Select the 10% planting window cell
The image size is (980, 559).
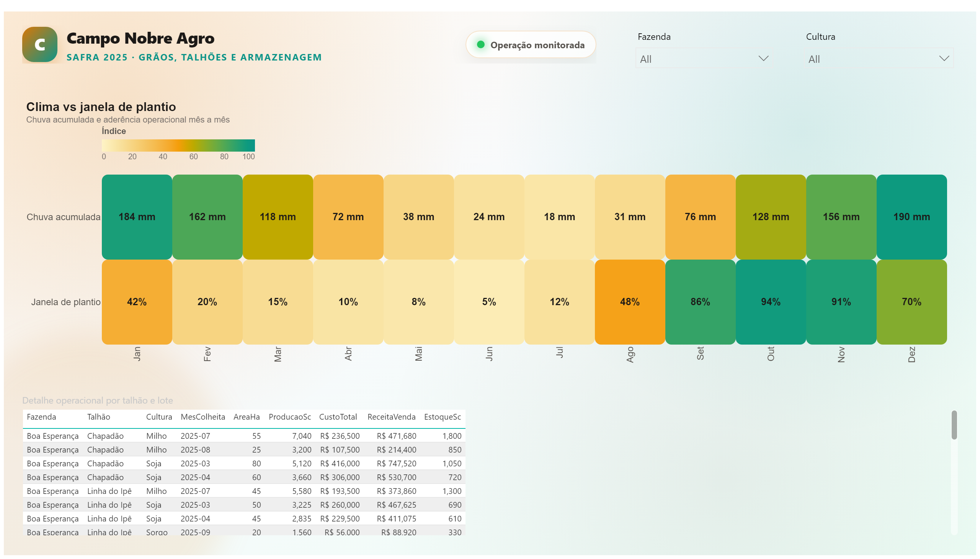(348, 302)
